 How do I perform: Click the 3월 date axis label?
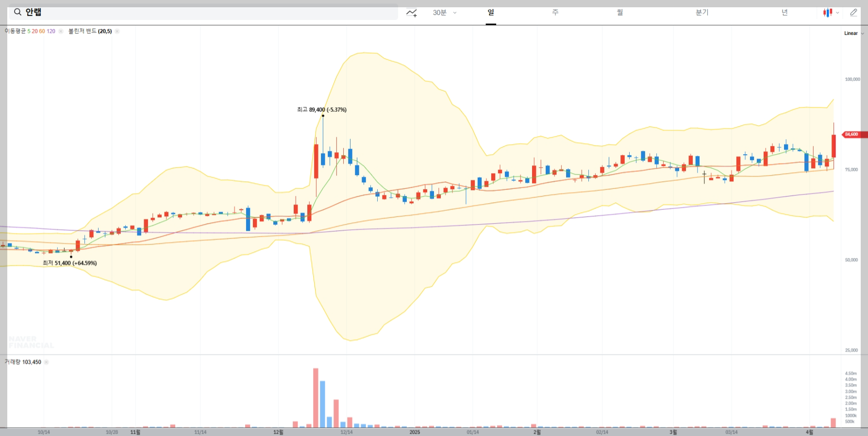tap(673, 432)
